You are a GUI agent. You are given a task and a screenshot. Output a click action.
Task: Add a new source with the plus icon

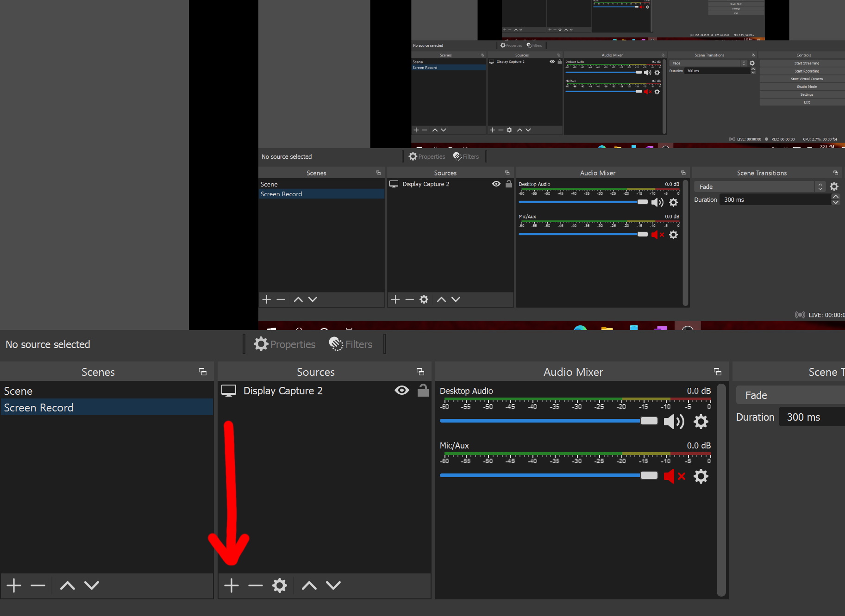point(231,585)
